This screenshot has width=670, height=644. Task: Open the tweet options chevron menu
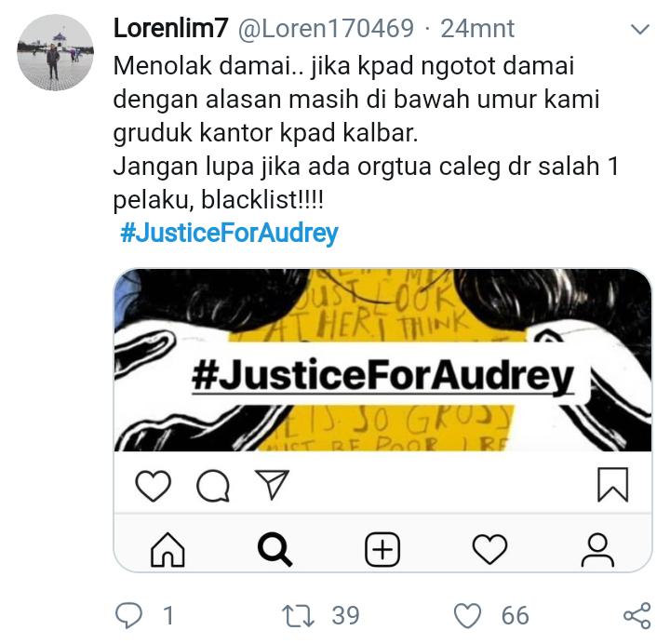[639, 30]
